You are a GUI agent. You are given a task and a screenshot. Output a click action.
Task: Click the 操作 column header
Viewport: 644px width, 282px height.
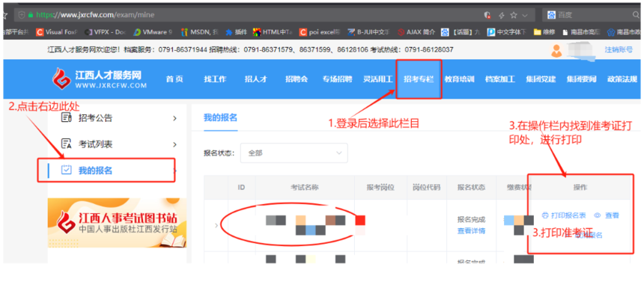(580, 187)
